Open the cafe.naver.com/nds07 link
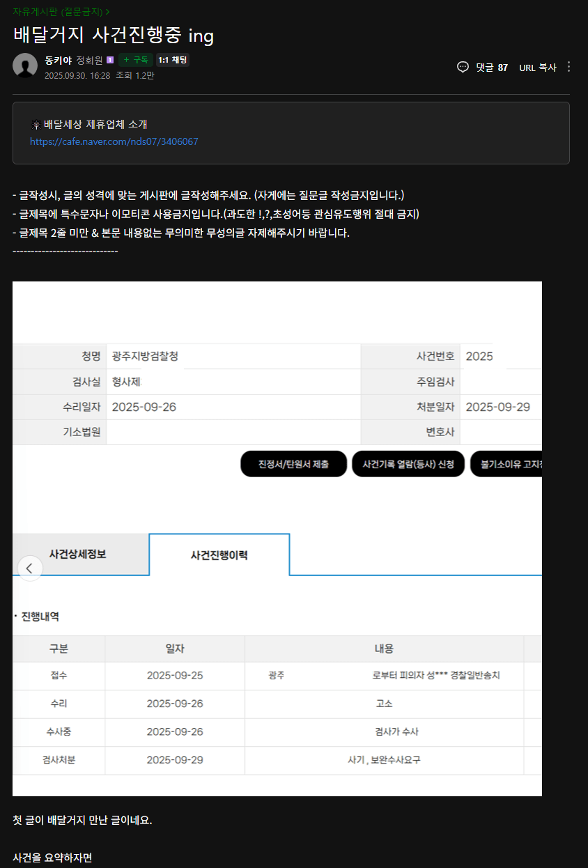This screenshot has height=868, width=588. pyautogui.click(x=114, y=141)
